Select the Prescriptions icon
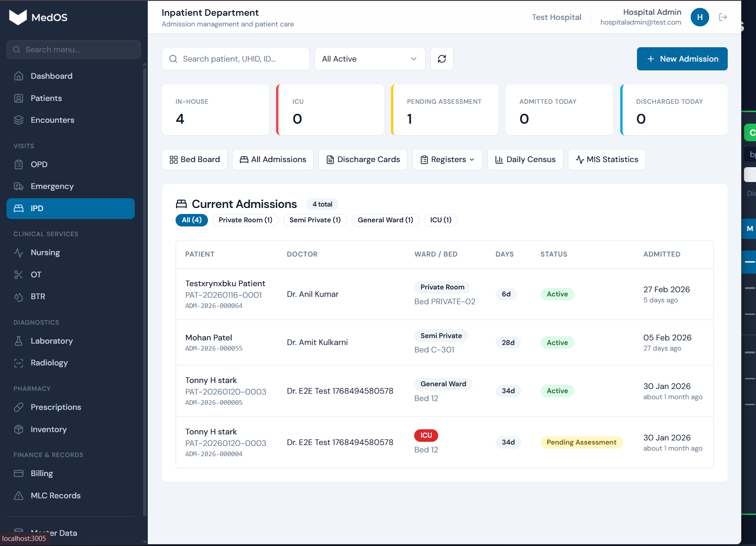The width and height of the screenshot is (756, 546). pos(19,407)
